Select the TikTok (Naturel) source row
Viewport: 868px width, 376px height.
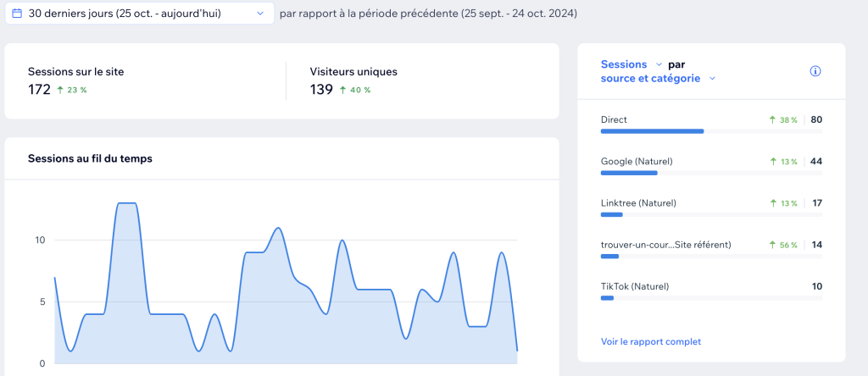(x=634, y=286)
